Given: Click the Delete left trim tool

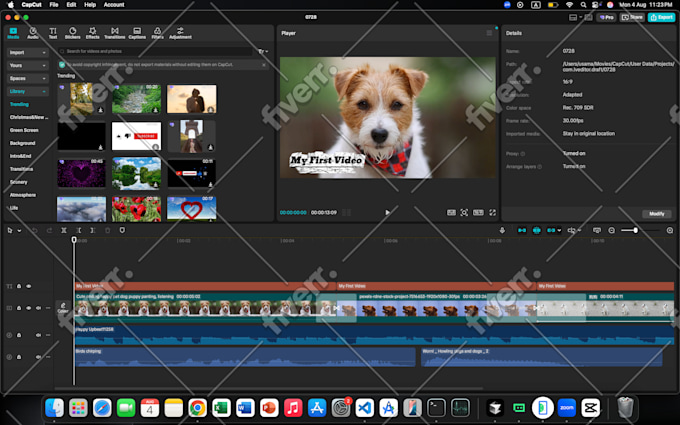Looking at the screenshot, I should click(x=78, y=230).
